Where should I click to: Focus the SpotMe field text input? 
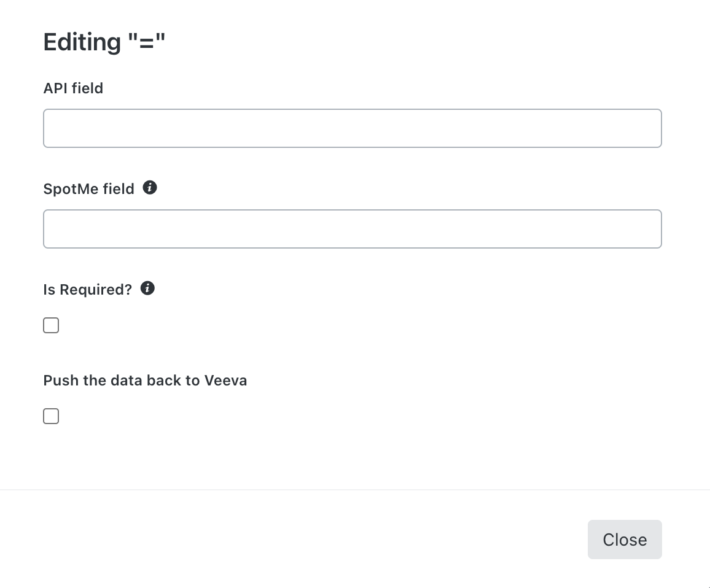click(x=353, y=228)
